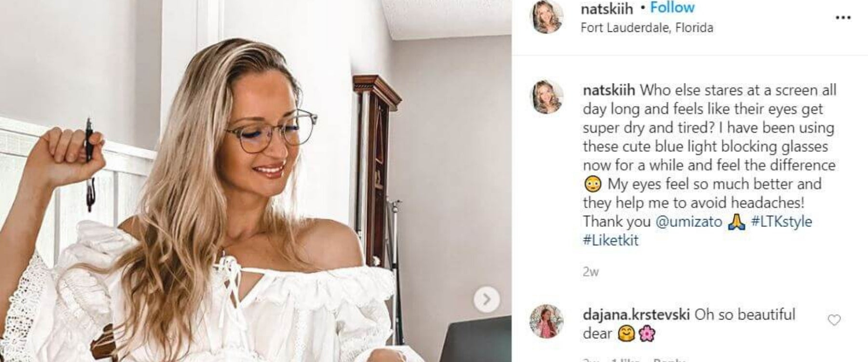Click natskiih's profile picture in the post header

546,17
